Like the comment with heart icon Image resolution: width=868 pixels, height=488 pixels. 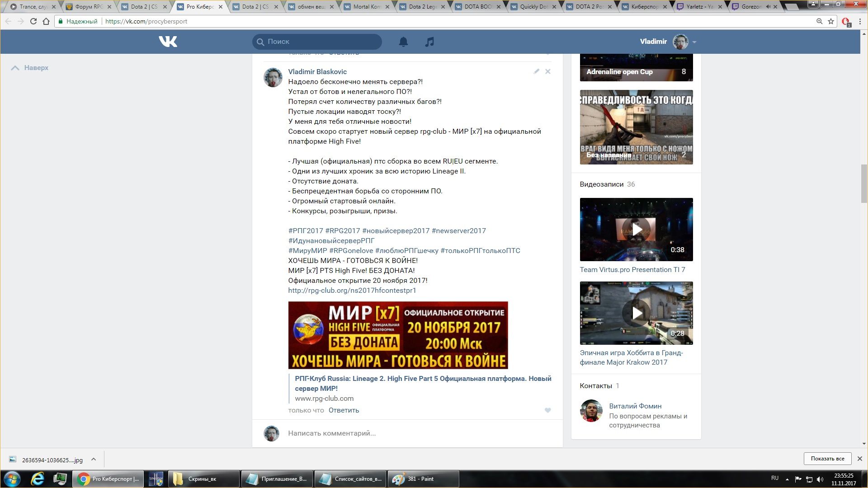[x=547, y=410]
